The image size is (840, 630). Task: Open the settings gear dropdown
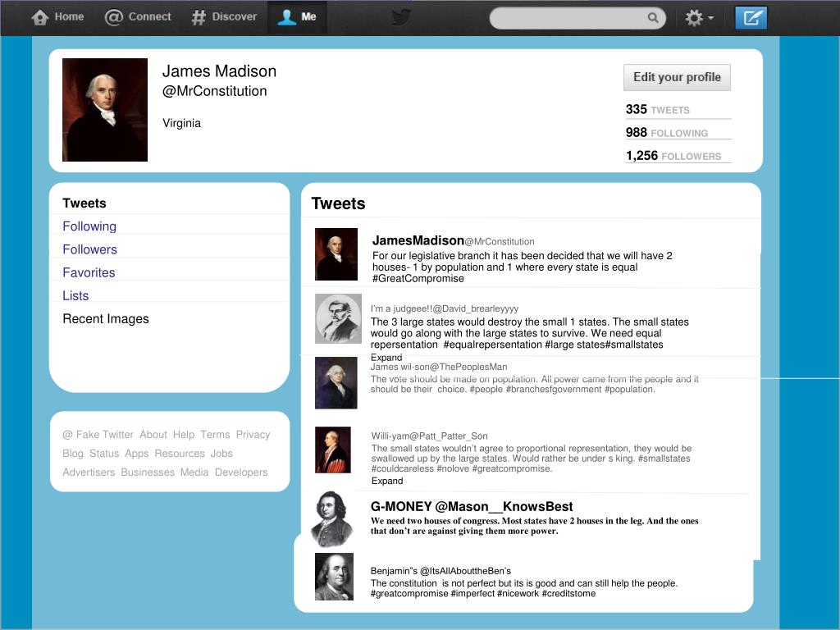point(699,18)
